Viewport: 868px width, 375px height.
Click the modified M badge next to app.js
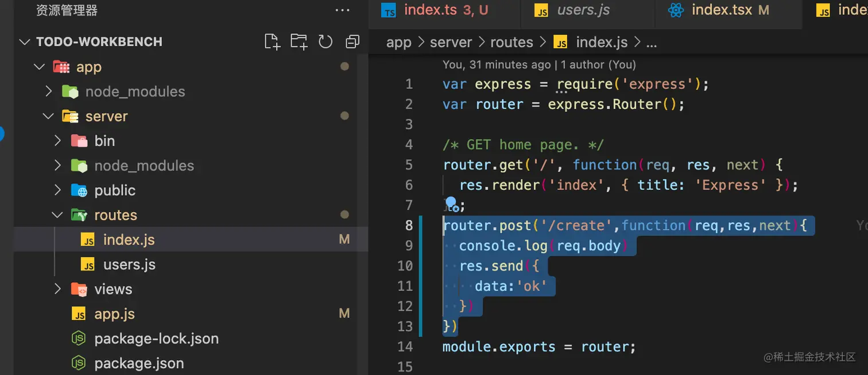point(344,314)
